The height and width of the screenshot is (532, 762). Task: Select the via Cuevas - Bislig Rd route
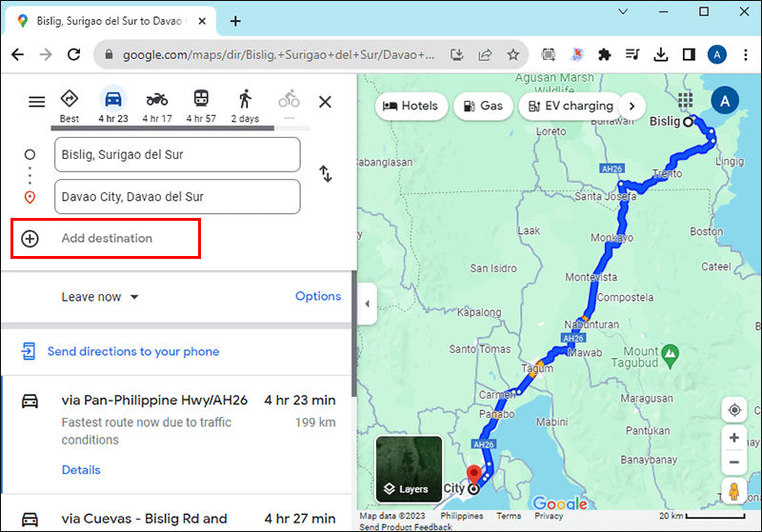point(177,514)
